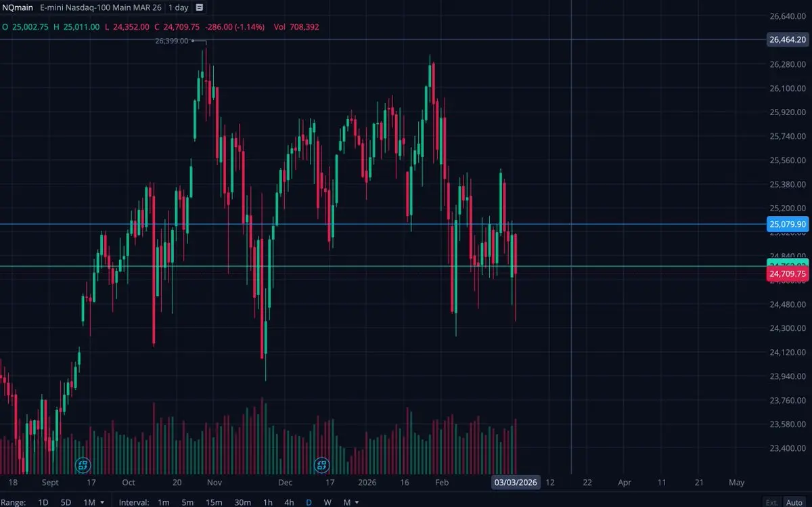Image resolution: width=812 pixels, height=507 pixels.
Task: Switch interval to 4h
Action: click(289, 502)
